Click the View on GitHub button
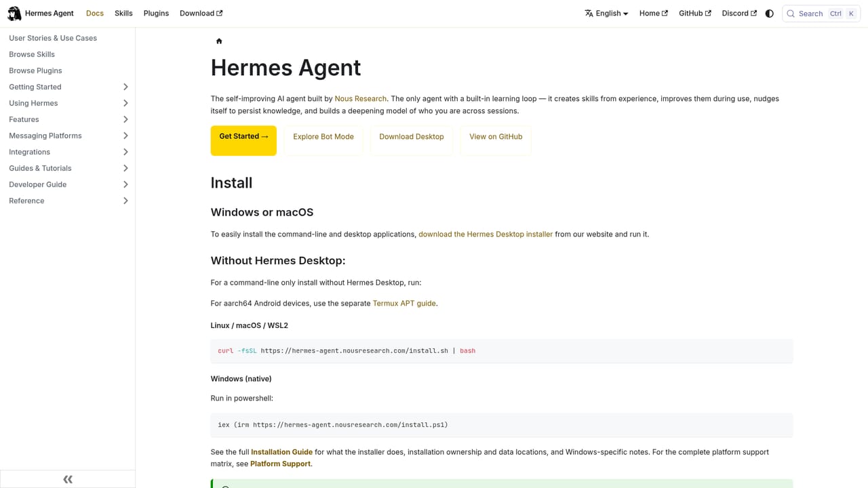Screen dimensions: 868x488 [x=496, y=140]
